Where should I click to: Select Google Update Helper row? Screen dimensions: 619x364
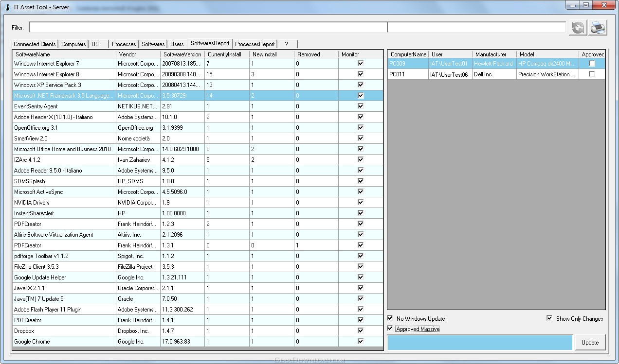tap(198, 277)
